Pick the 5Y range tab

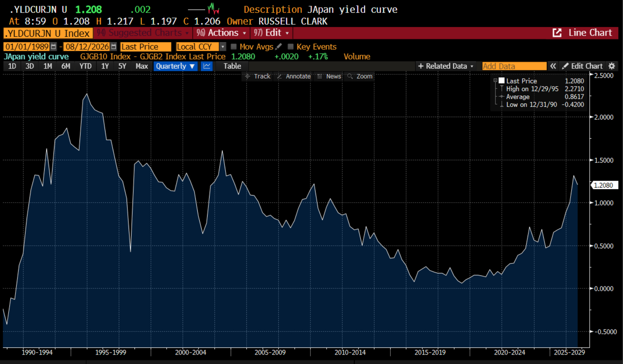click(x=122, y=66)
